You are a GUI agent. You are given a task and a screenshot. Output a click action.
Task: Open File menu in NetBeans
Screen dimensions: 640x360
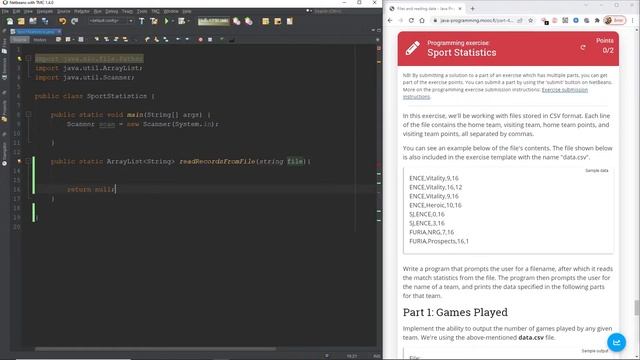click(x=5, y=11)
